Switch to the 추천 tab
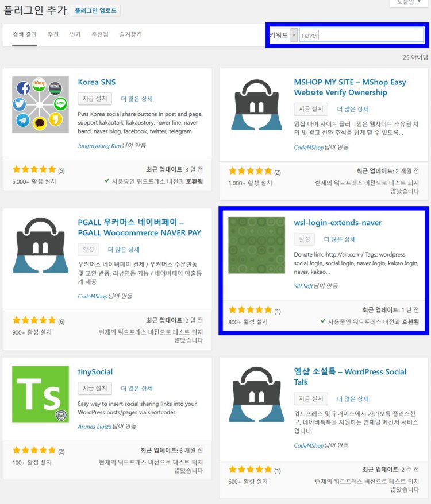This screenshot has height=504, width=431. click(53, 34)
